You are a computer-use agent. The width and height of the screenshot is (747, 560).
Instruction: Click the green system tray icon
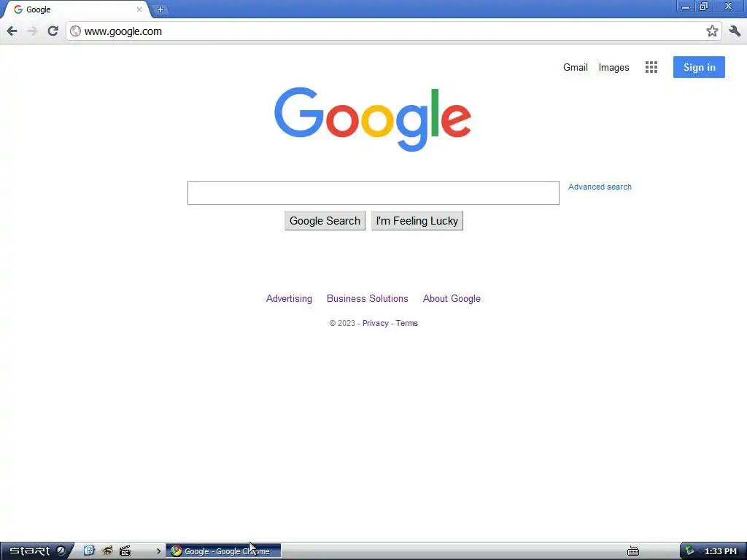coord(690,551)
